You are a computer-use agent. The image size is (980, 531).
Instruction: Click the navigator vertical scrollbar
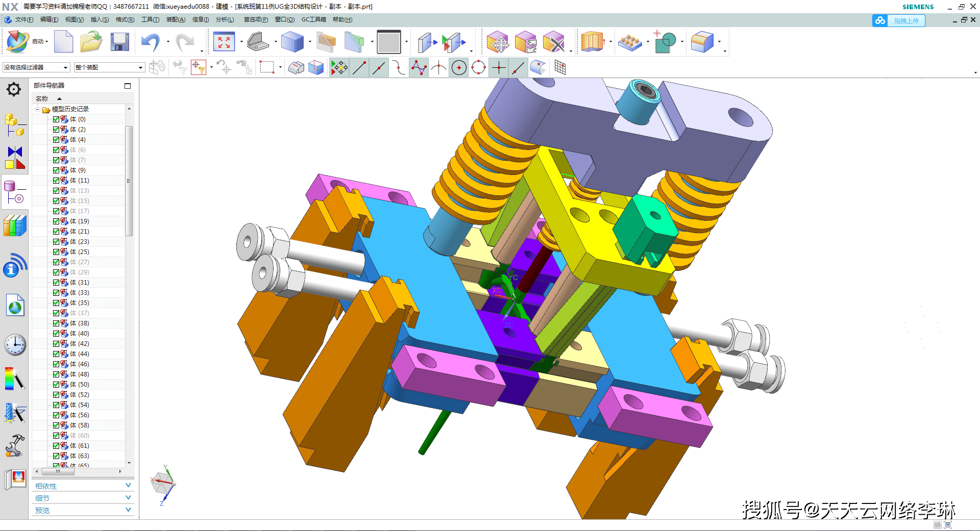click(129, 181)
